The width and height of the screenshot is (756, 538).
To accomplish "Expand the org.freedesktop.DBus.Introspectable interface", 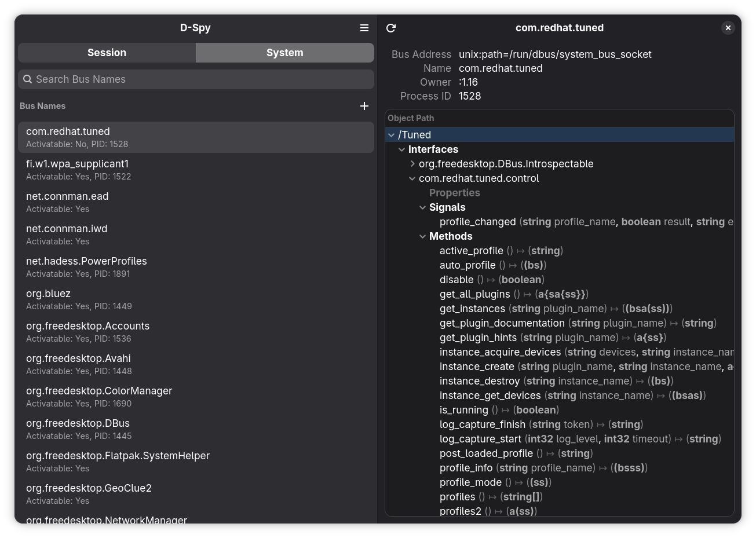I will [412, 164].
